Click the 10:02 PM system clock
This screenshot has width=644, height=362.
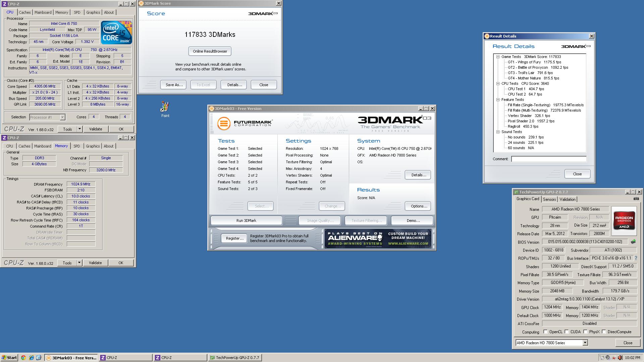[633, 358]
